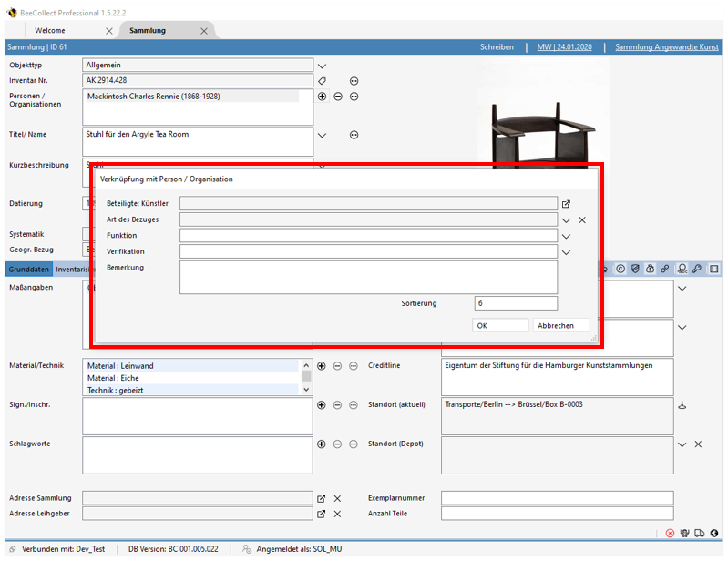Add a person with the Personen plus icon
Screen dimensions: 728x561
(x=322, y=97)
